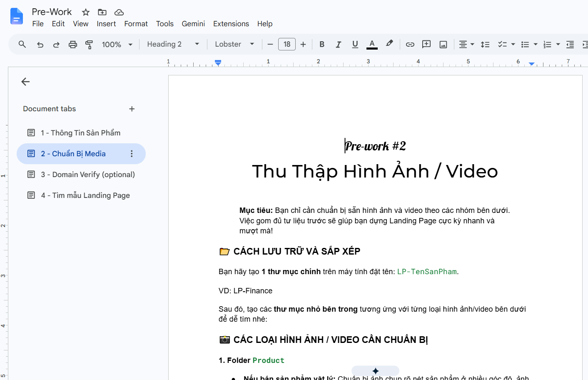Increase the font size

pyautogui.click(x=303, y=44)
